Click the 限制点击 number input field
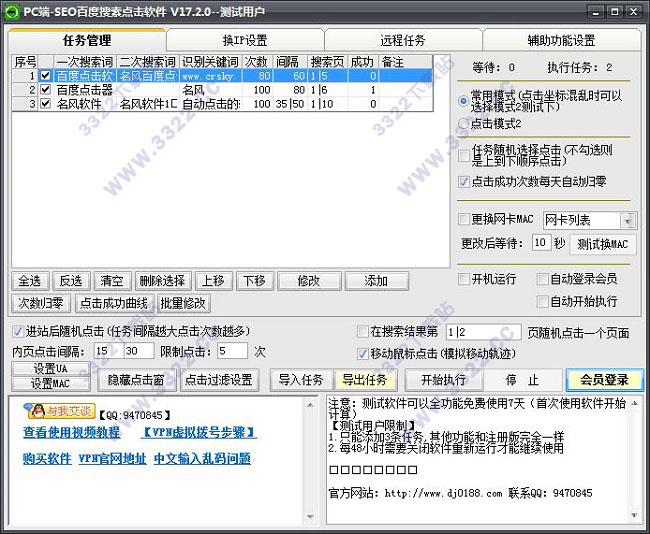650x534 pixels. [x=232, y=352]
